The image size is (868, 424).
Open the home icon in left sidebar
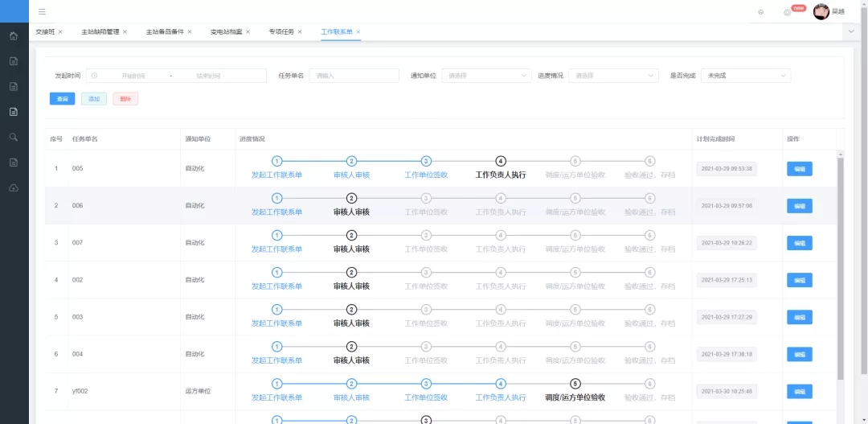click(14, 36)
